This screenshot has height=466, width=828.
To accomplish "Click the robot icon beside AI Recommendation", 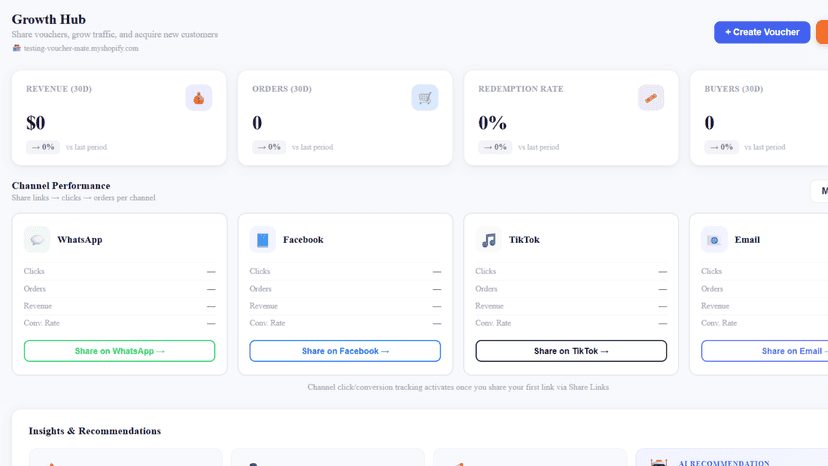I will coord(658,463).
